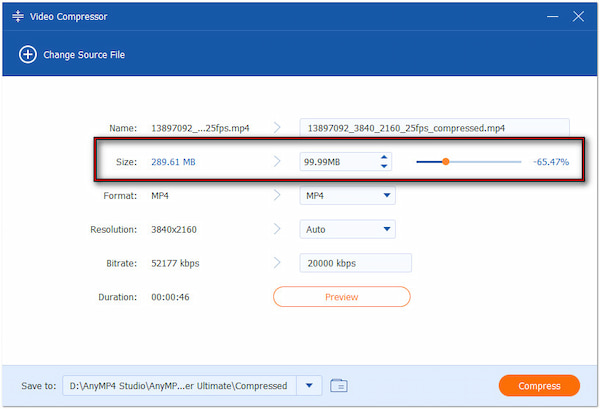This screenshot has height=409, width=600.
Task: Click the output file name field
Action: click(x=434, y=128)
